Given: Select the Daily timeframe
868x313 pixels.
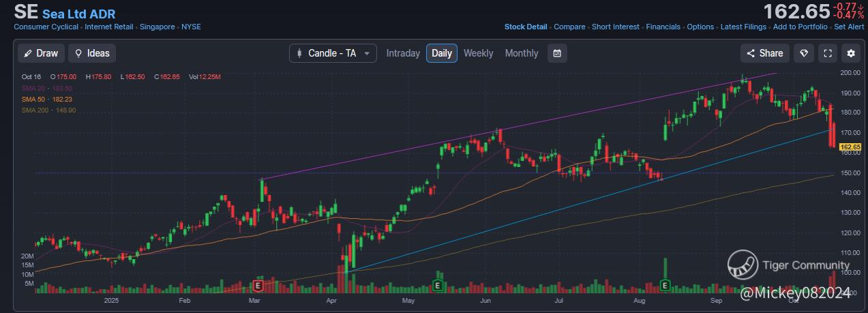Looking at the screenshot, I should (x=442, y=53).
